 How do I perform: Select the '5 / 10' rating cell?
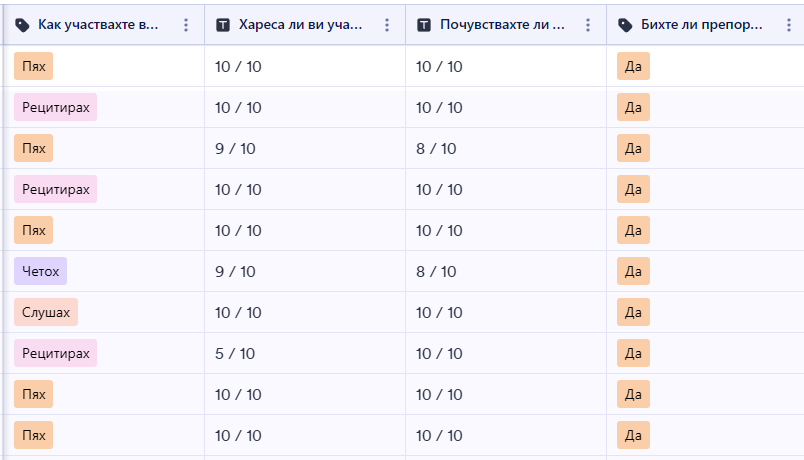[305, 353]
